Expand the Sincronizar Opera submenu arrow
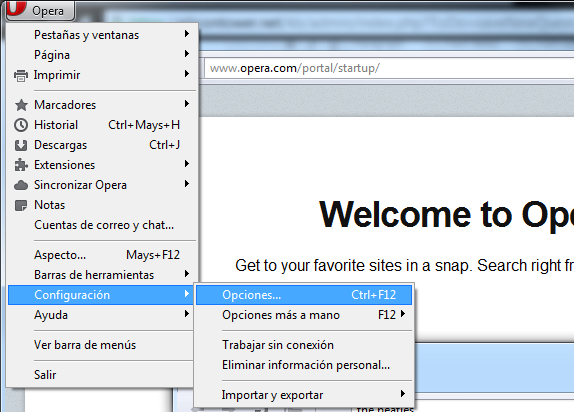574x412 pixels. tap(187, 183)
